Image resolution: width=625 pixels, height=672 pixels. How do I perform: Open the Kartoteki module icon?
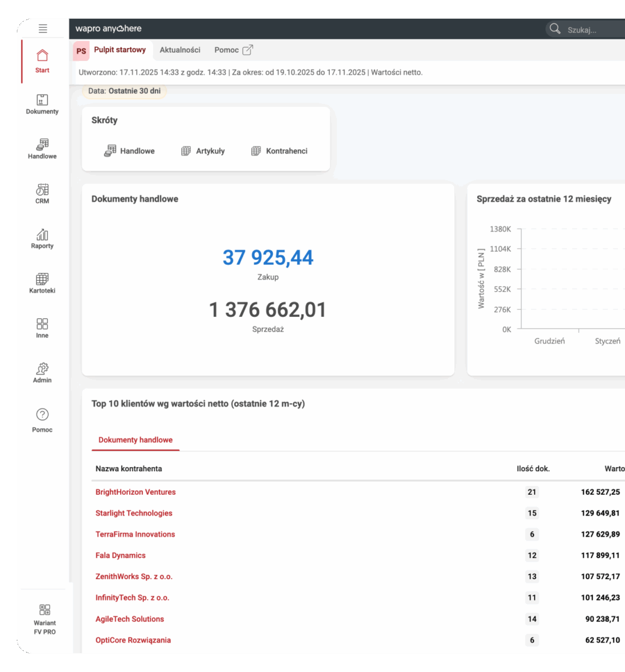(42, 278)
